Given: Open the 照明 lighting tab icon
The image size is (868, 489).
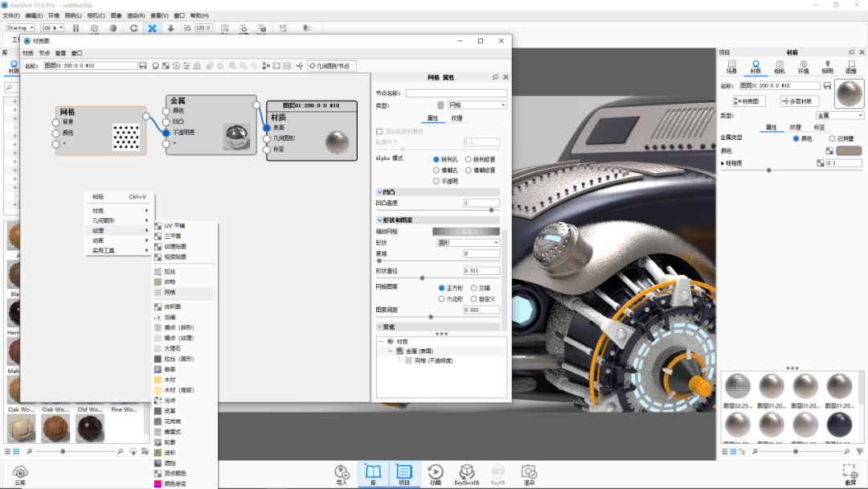Looking at the screenshot, I should coord(827,67).
